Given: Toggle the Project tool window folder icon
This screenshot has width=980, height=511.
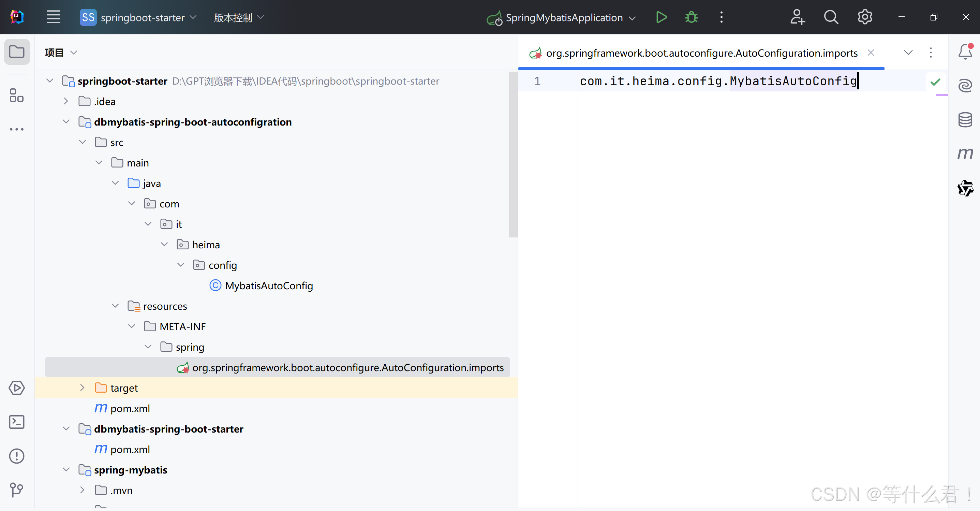Looking at the screenshot, I should [17, 52].
